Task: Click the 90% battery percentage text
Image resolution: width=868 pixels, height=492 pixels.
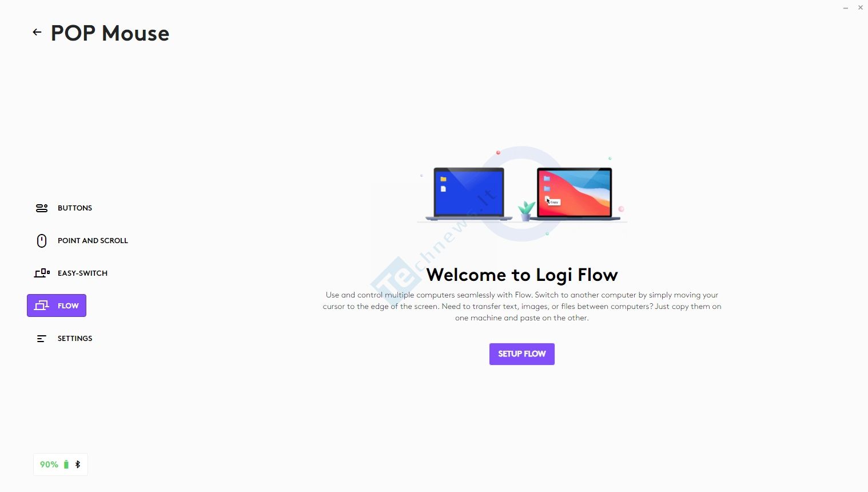Action: [49, 465]
